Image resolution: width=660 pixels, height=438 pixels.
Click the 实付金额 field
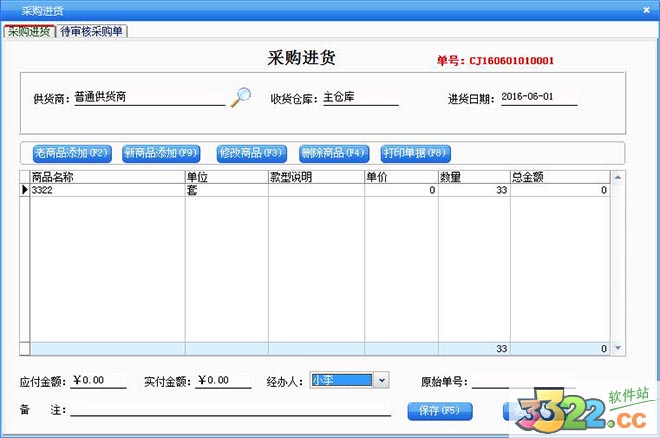(223, 381)
